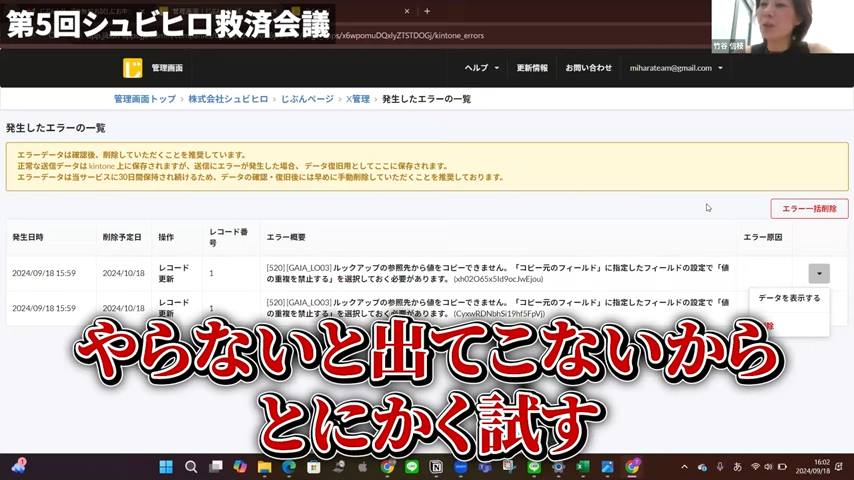This screenshot has width=854, height=480.
Task: Open Microsoft Store from the taskbar
Action: (314, 467)
